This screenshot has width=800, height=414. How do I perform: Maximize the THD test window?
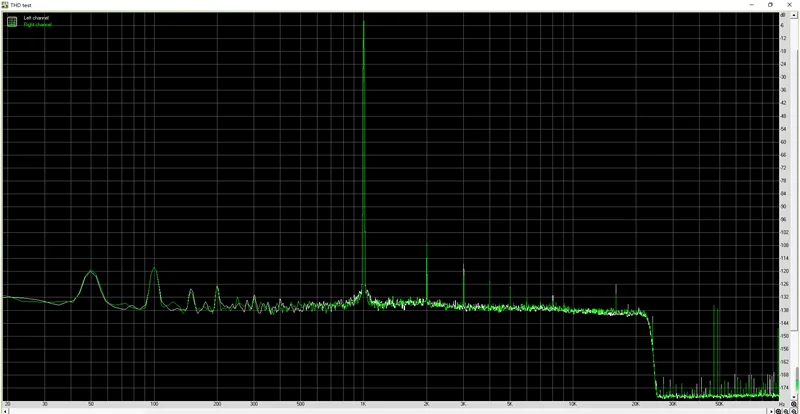pos(770,4)
